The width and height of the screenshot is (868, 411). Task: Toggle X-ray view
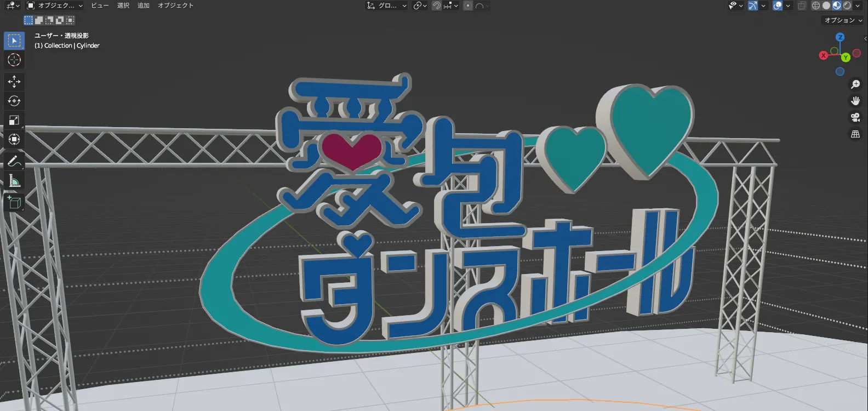point(802,5)
